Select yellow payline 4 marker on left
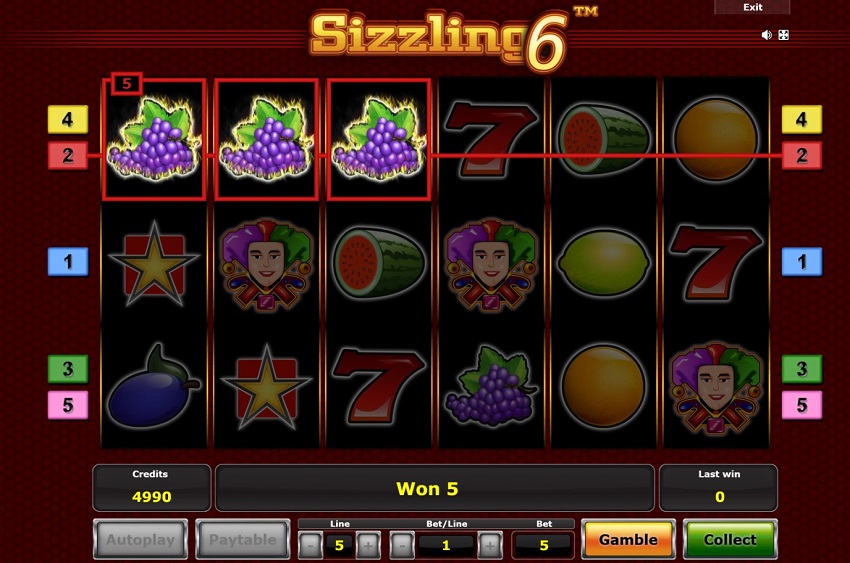This screenshot has width=850, height=563. click(x=68, y=119)
